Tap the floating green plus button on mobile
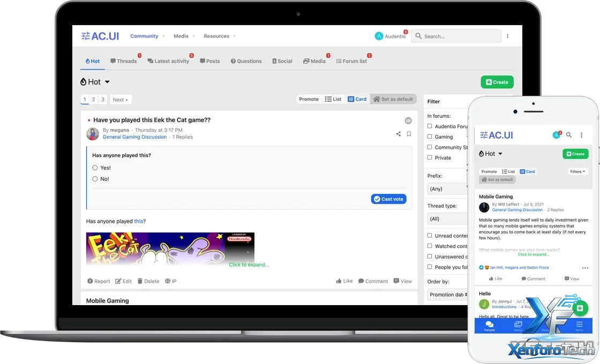Viewport: 600px width, 364px height. click(x=580, y=308)
